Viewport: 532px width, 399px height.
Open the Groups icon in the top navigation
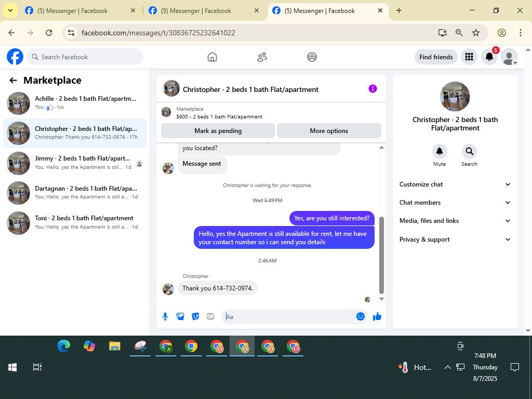(x=312, y=57)
